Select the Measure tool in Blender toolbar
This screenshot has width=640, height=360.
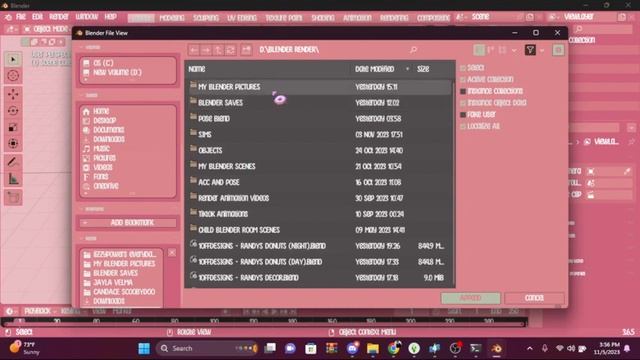click(13, 179)
